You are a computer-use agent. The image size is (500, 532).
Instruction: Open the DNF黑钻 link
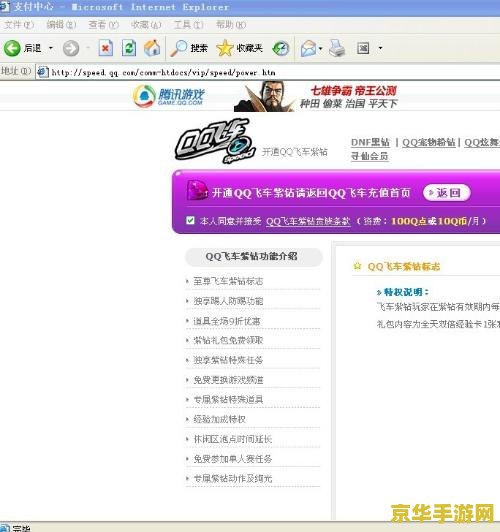point(370,142)
